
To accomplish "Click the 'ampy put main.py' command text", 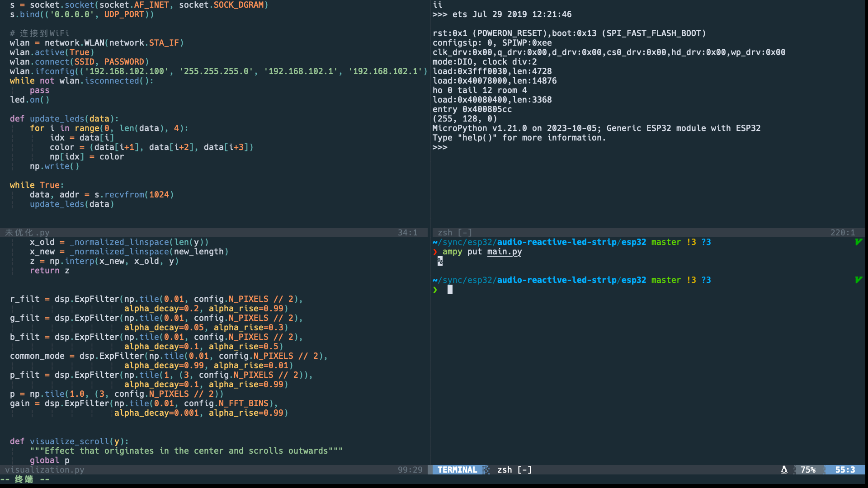I will [x=482, y=252].
